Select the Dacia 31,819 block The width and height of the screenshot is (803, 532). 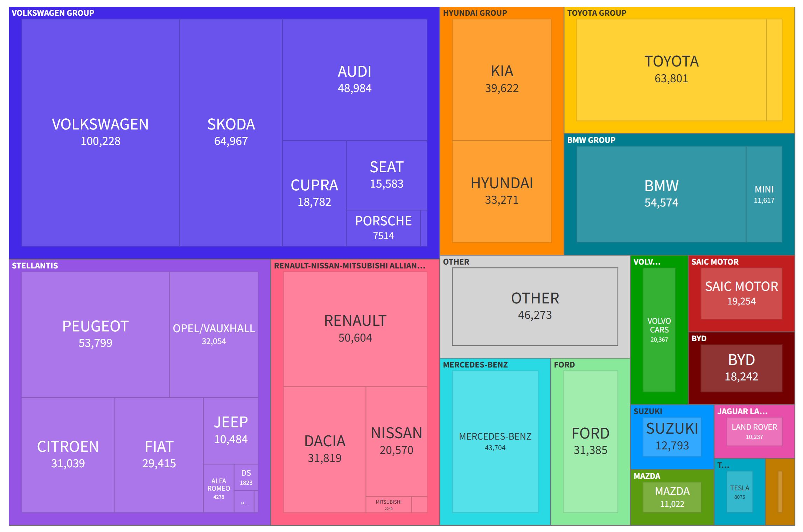(324, 449)
